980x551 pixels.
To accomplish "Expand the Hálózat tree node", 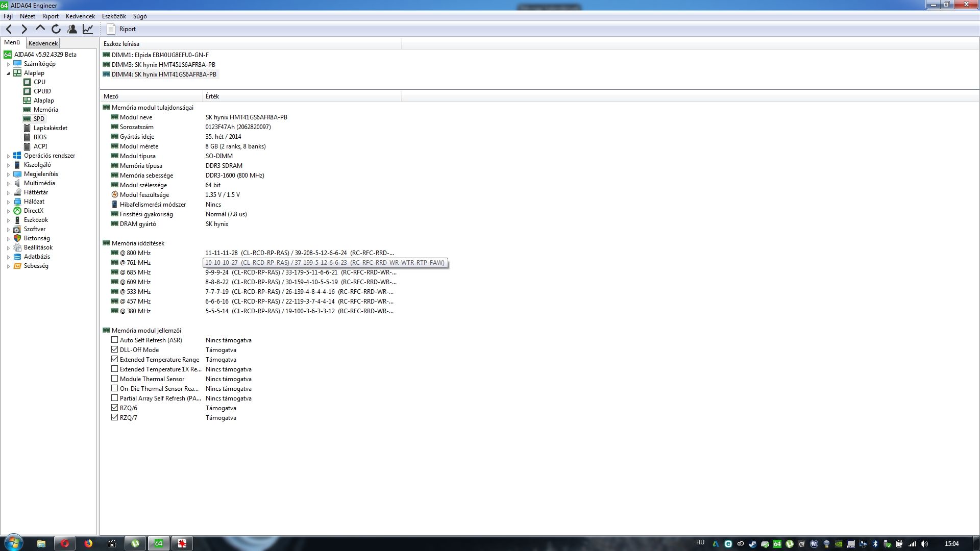I will click(x=8, y=202).
